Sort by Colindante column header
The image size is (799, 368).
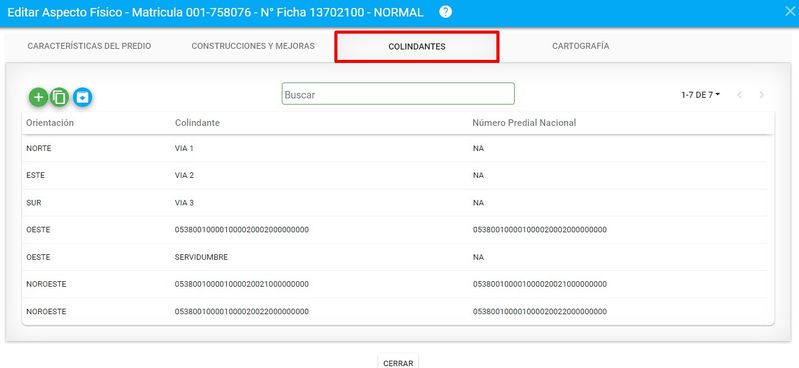tap(197, 123)
